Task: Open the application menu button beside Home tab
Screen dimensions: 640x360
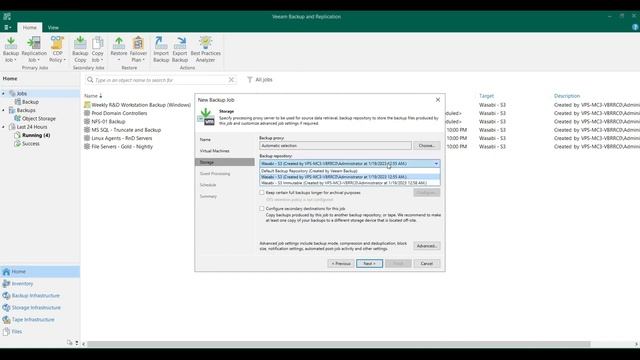Action: (7, 27)
